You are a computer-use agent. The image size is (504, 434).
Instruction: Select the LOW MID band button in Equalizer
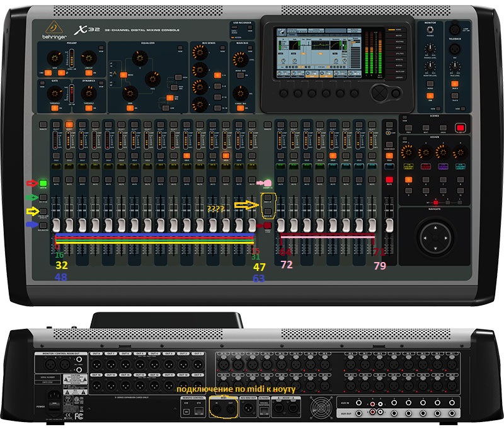169,98
